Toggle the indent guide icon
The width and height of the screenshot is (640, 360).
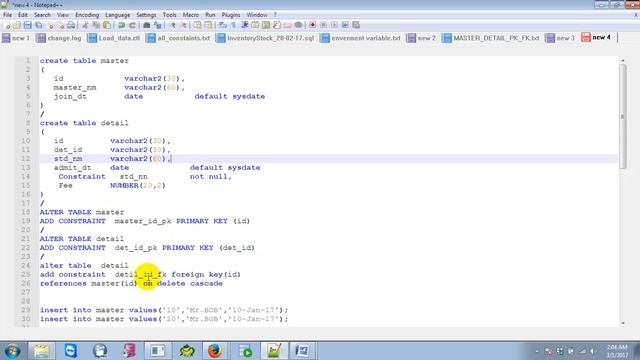click(x=244, y=25)
